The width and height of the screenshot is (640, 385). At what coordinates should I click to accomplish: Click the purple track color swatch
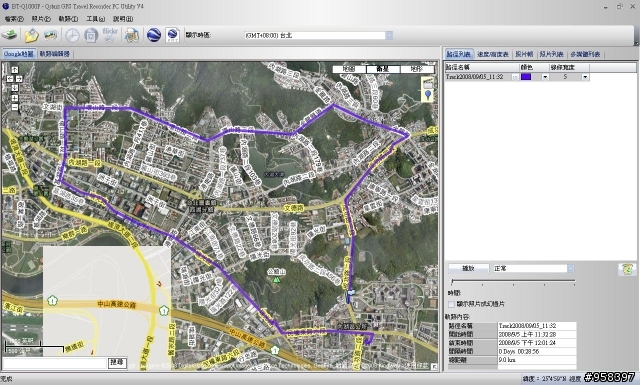click(x=526, y=77)
